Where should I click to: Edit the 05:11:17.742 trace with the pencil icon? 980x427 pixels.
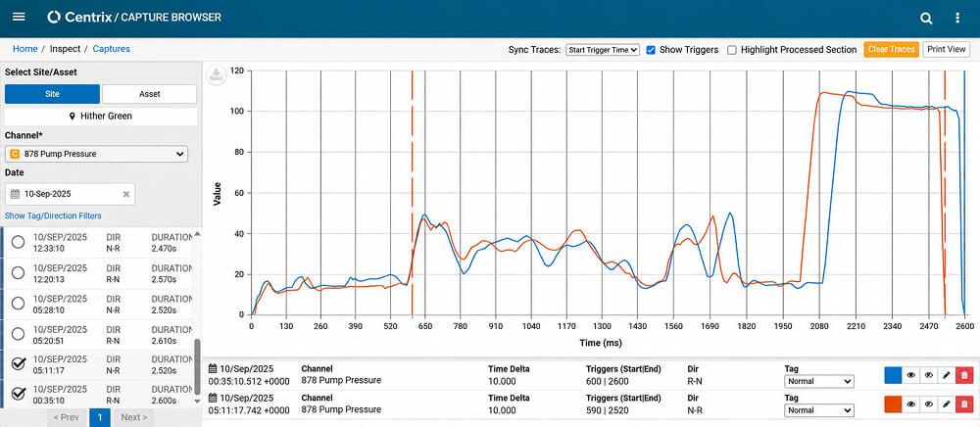click(x=947, y=404)
